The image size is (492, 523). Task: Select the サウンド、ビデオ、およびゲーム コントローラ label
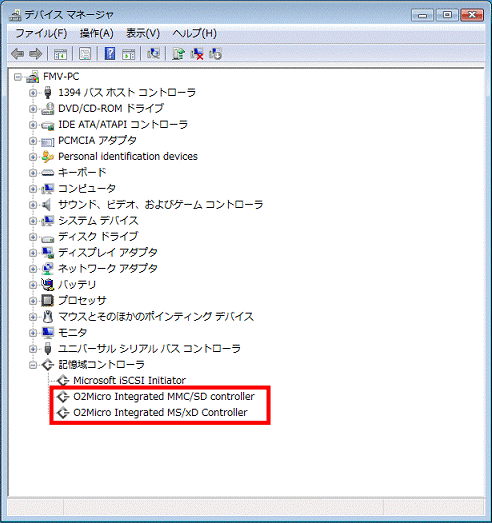coord(160,204)
